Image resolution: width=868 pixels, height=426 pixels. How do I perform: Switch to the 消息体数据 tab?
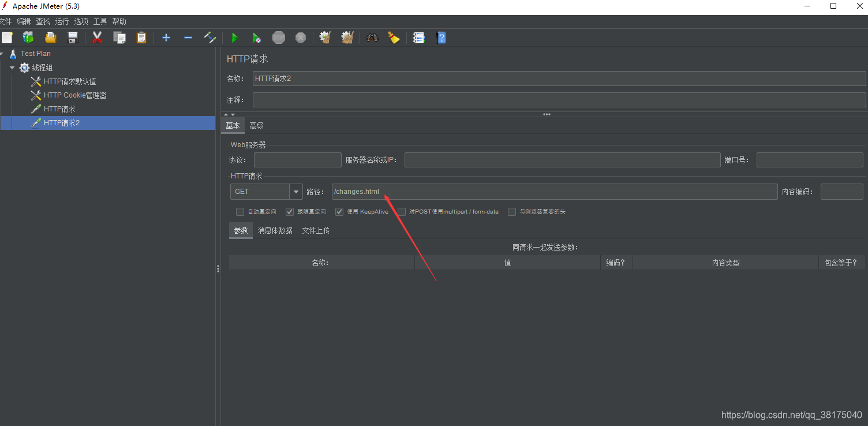tap(275, 230)
